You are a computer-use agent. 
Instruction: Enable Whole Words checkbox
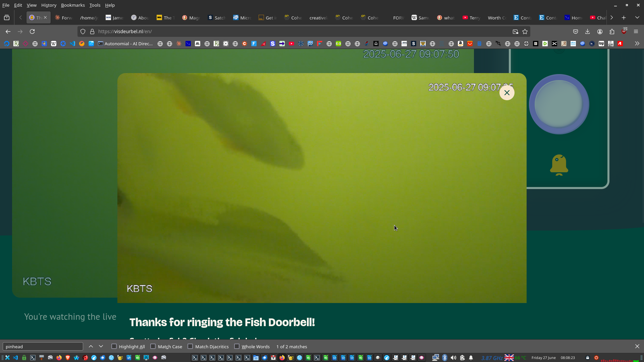coord(237,347)
